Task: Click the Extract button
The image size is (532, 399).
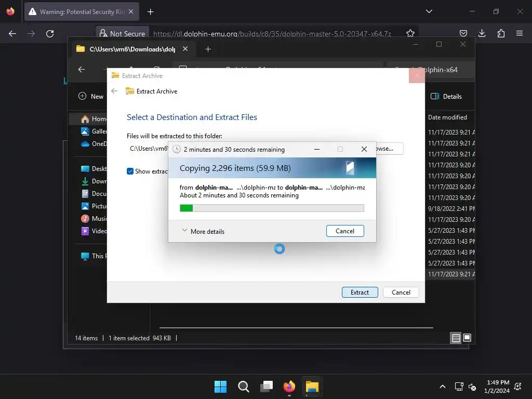Action: click(x=360, y=292)
